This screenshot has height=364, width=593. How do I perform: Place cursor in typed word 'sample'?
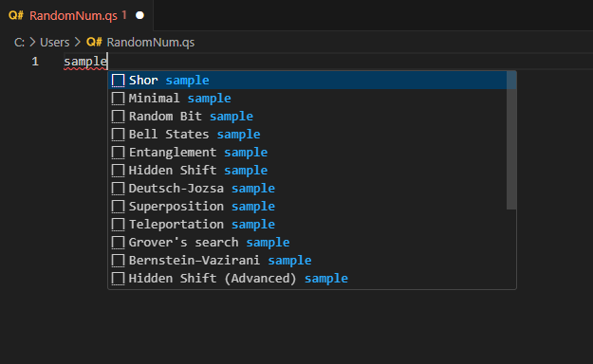click(85, 62)
